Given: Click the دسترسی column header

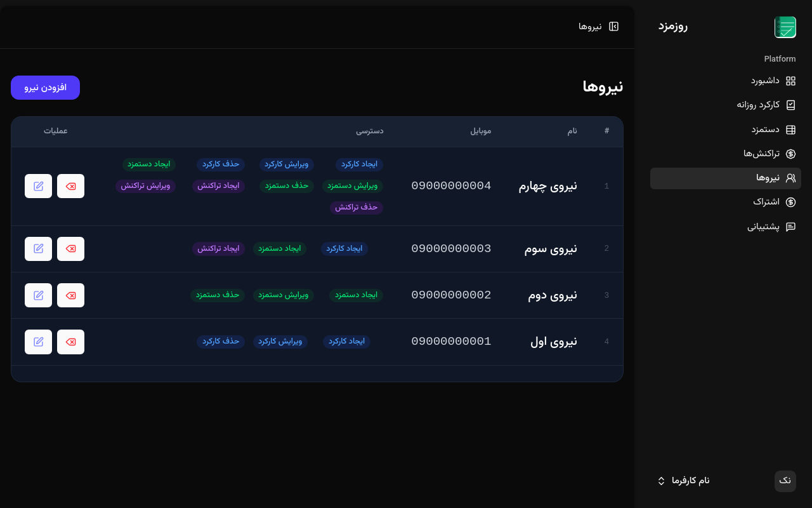Looking at the screenshot, I should pyautogui.click(x=369, y=131).
